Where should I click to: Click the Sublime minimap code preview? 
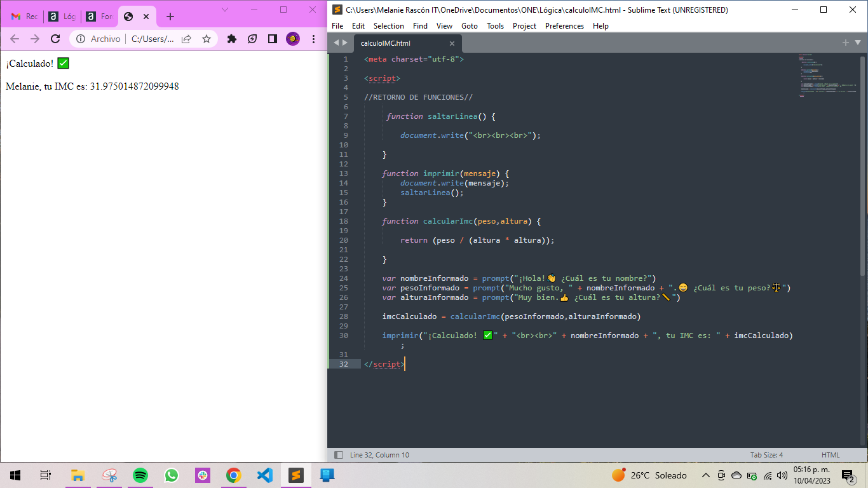coord(828,76)
